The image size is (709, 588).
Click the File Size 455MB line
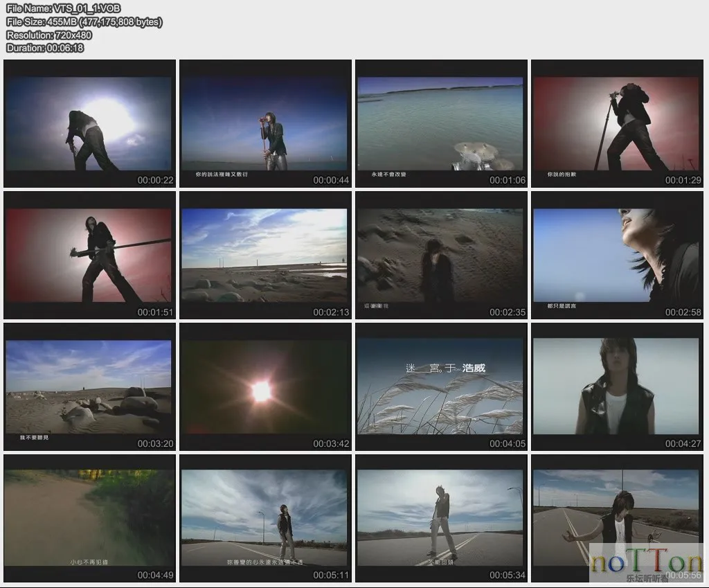pos(84,21)
